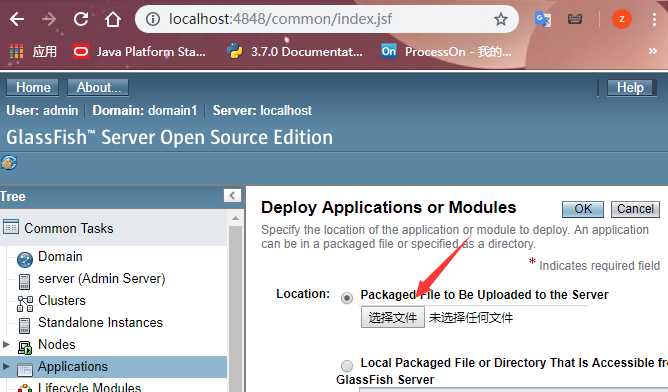Click the browser forward arrow
This screenshot has height=392, width=668.
49,19
